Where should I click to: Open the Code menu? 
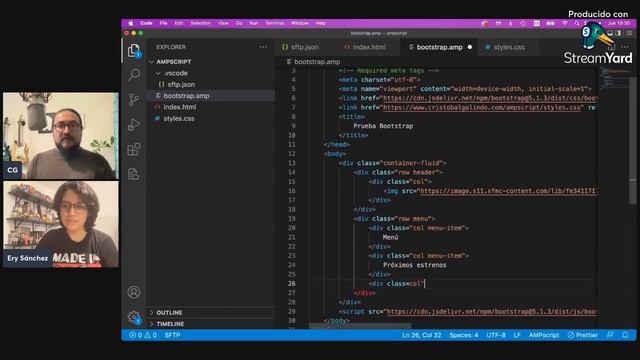coord(146,23)
